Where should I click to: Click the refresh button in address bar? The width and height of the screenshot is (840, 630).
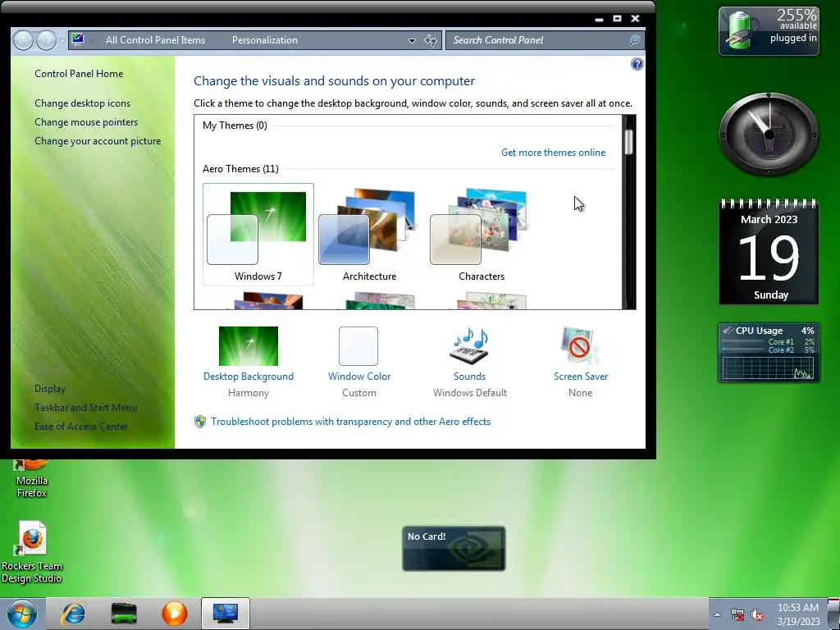(x=431, y=40)
